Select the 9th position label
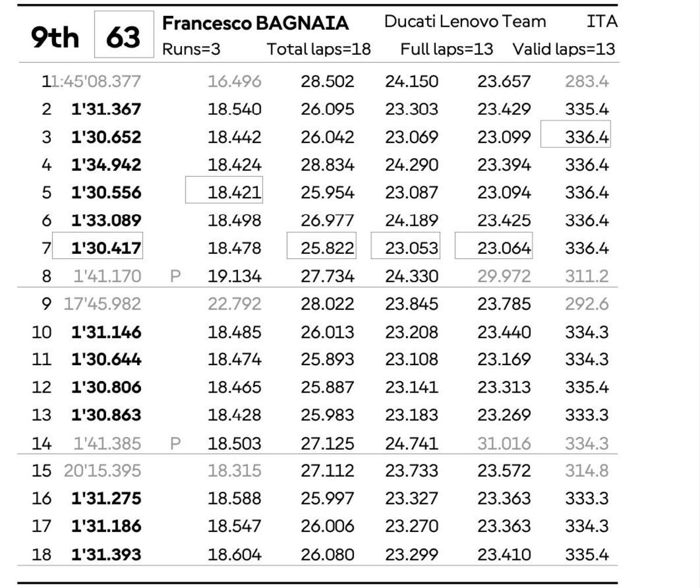Screen dimensions: 700x588 [x=55, y=37]
